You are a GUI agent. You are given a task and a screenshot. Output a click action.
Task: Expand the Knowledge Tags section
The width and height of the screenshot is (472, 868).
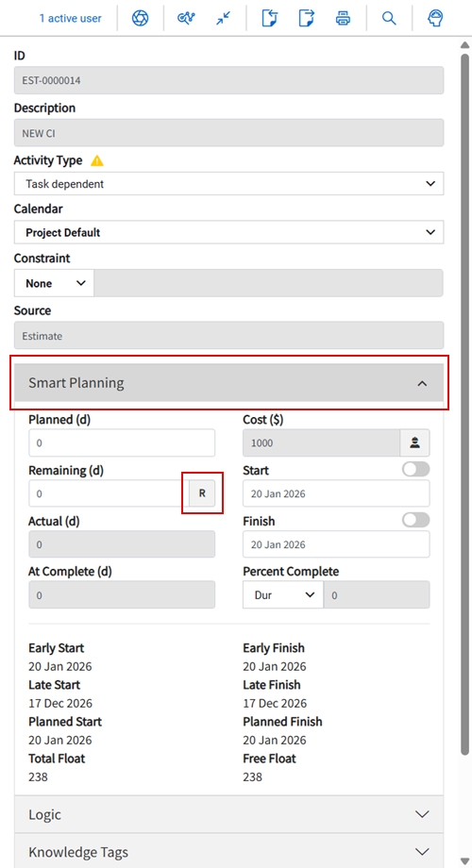click(228, 851)
